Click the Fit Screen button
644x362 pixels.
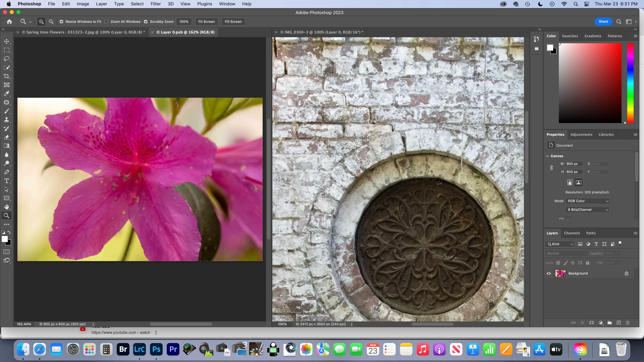click(206, 22)
